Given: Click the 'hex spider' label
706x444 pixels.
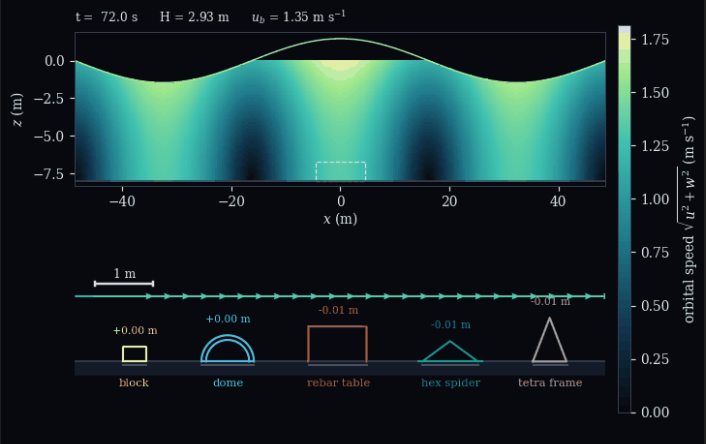Looking at the screenshot, I should click(x=451, y=383).
